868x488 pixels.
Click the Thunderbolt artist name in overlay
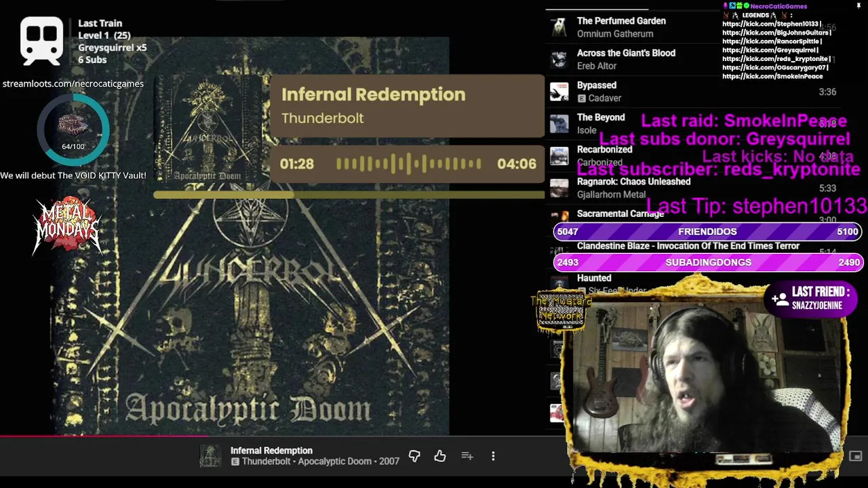(323, 118)
